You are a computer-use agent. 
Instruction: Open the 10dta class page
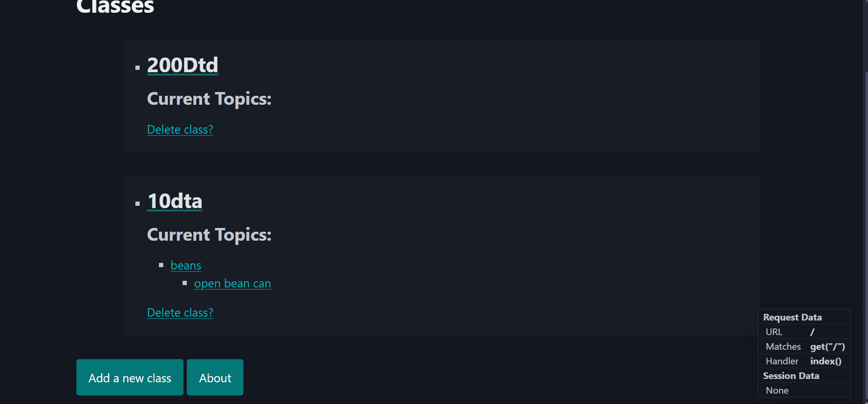click(175, 201)
